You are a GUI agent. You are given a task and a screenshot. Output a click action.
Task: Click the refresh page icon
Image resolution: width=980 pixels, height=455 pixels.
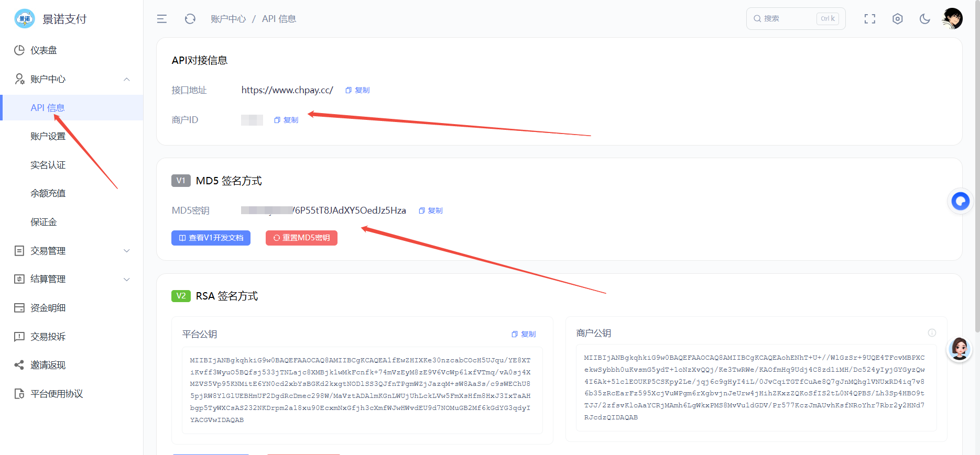pyautogui.click(x=190, y=19)
